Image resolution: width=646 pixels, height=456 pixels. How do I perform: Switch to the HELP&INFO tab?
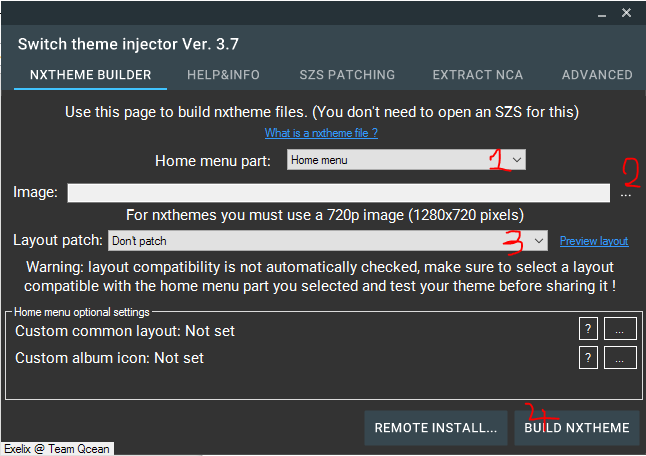(223, 75)
